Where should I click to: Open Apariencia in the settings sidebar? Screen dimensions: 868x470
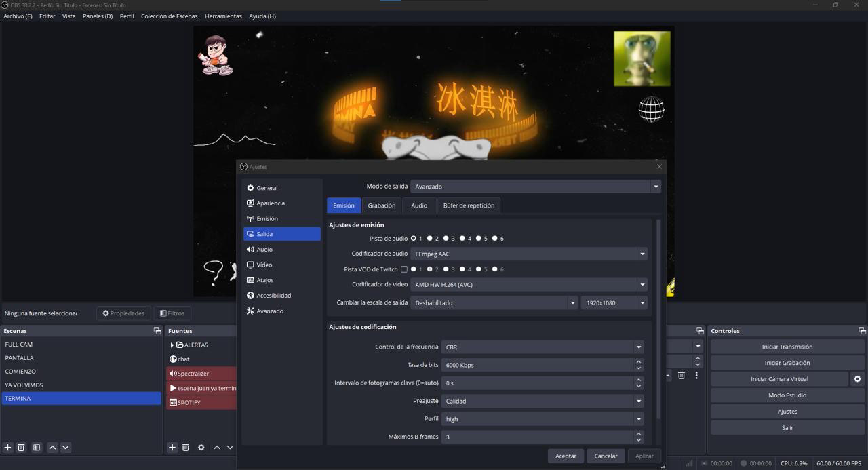click(281, 203)
